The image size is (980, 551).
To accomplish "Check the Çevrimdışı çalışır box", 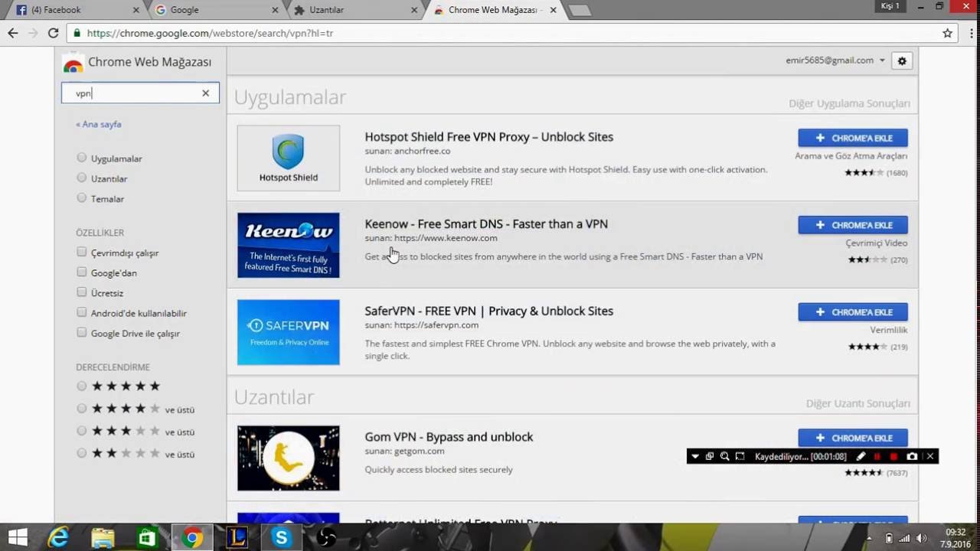I will coord(82,252).
